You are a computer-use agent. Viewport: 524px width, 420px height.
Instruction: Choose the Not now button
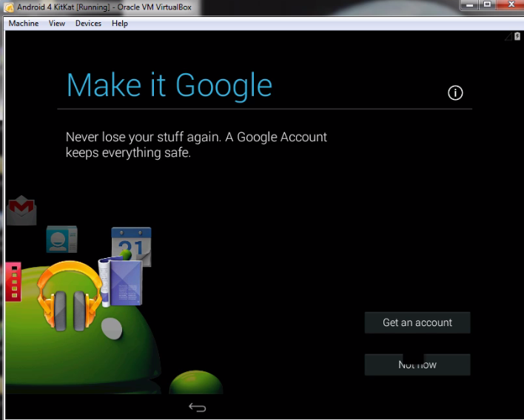pos(417,365)
